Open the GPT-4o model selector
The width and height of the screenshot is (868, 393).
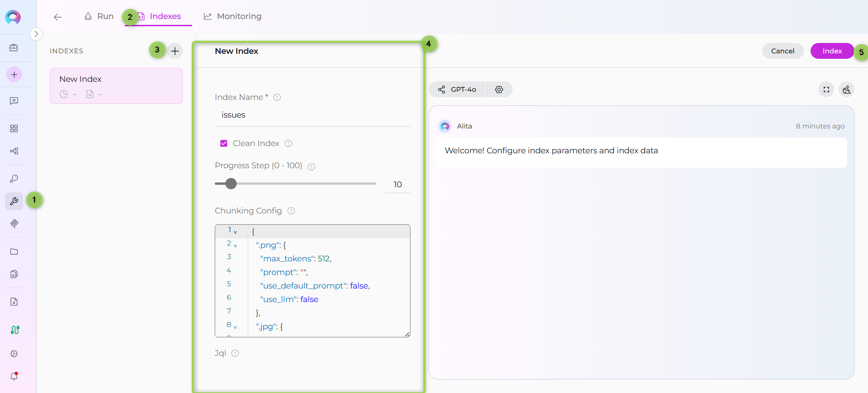coord(457,90)
